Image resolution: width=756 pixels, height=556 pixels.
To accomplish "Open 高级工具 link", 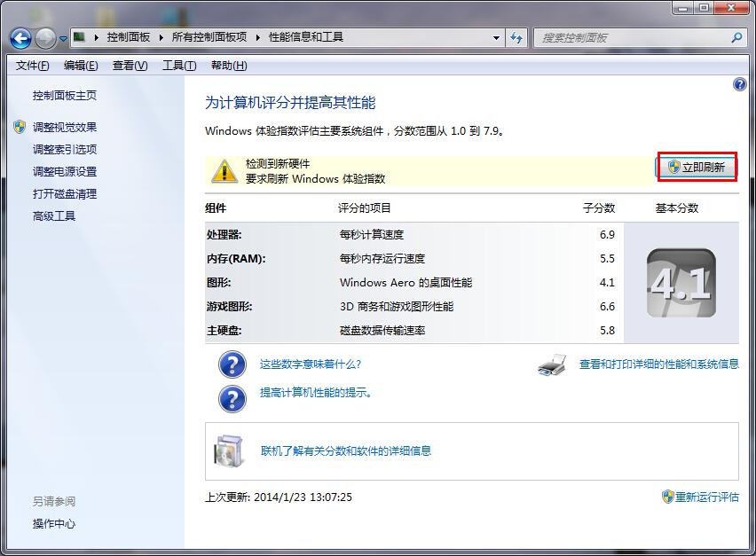I will 54,215.
